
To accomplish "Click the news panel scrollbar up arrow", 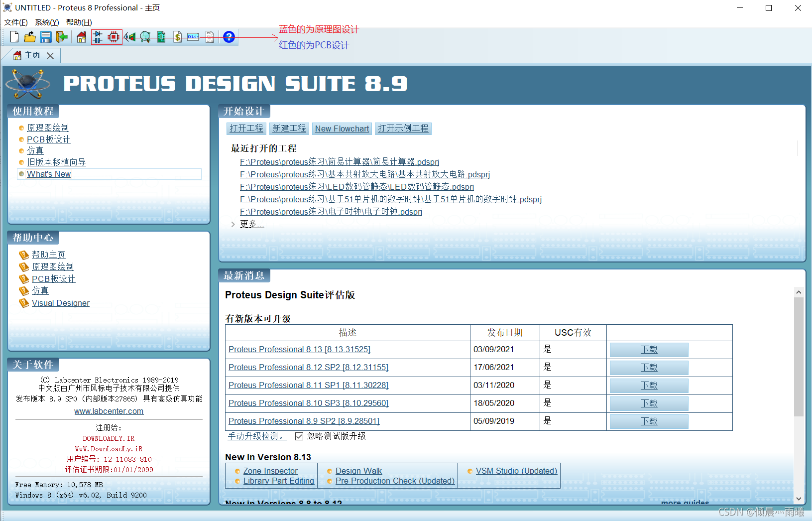I will pos(799,292).
